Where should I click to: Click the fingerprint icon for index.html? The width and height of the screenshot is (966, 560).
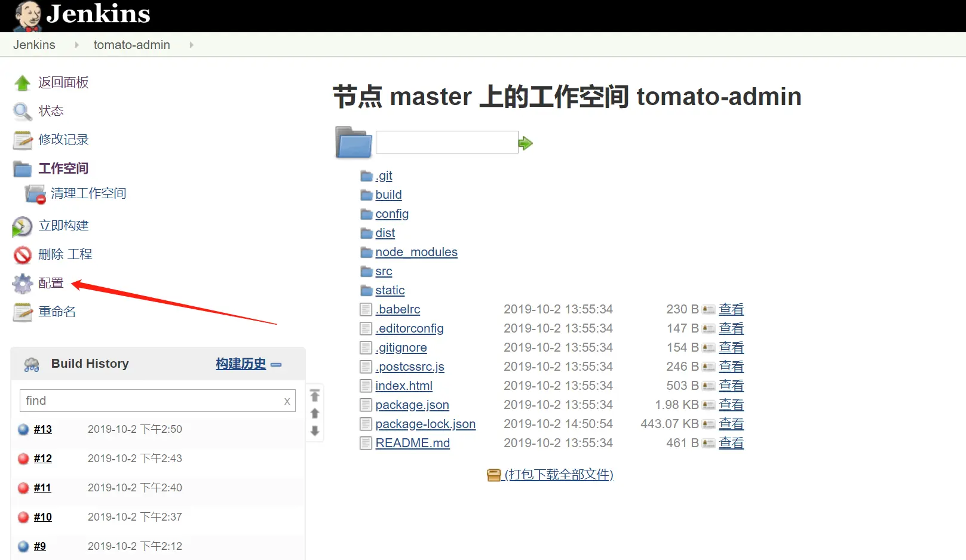pyautogui.click(x=709, y=386)
